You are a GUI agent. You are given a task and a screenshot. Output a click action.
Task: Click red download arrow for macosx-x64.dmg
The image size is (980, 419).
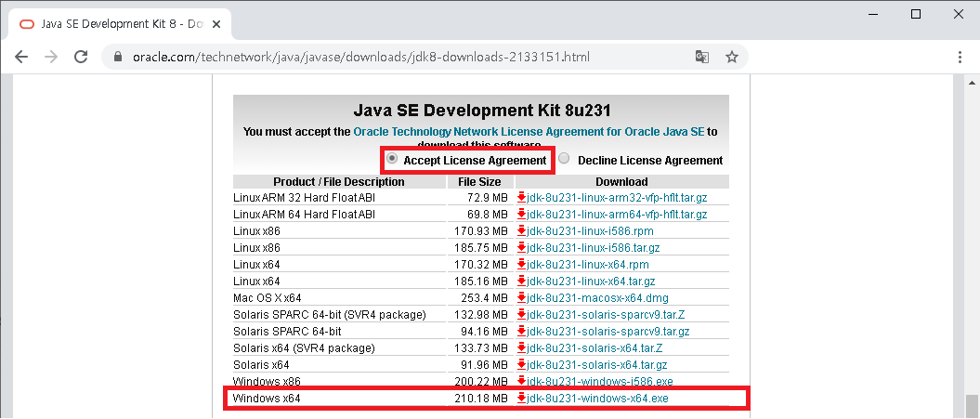[x=522, y=297]
